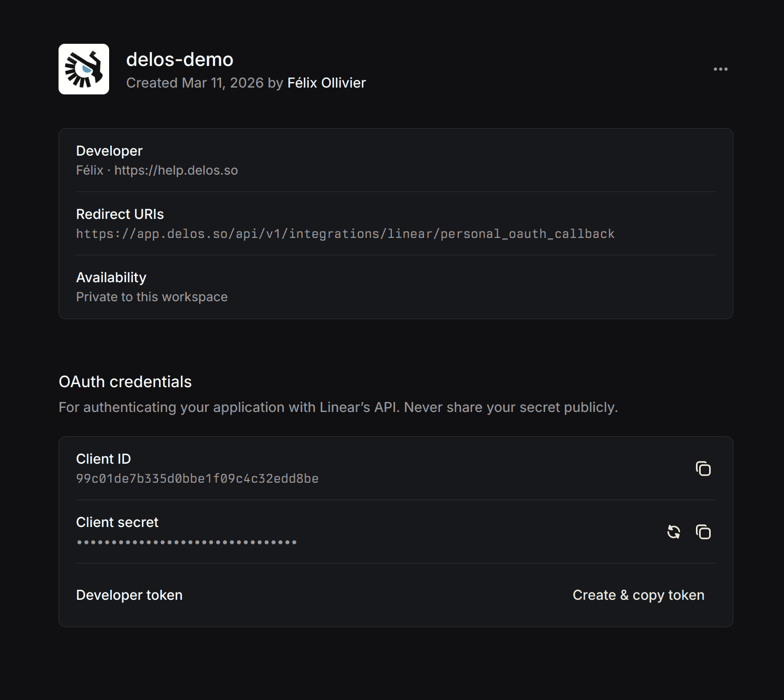Click the Redirect URIs label
This screenshot has width=784, height=700.
point(120,214)
